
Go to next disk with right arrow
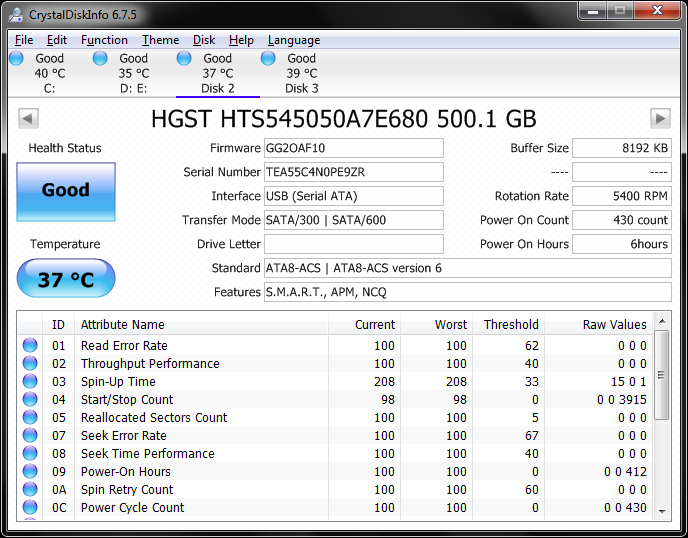[x=660, y=118]
